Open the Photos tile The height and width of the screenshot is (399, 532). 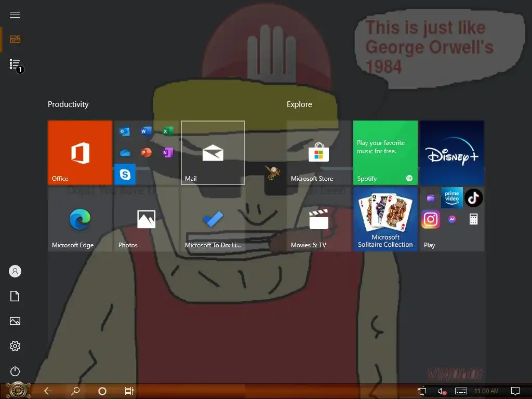tap(146, 219)
